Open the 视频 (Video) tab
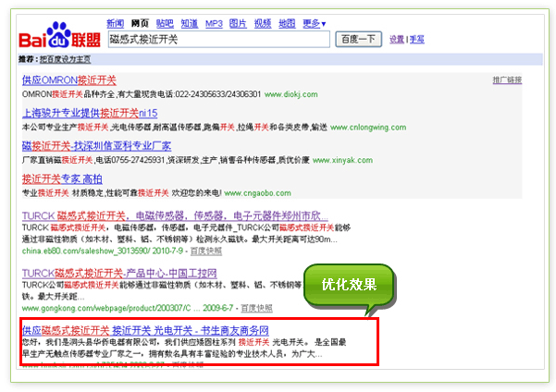Image resolution: width=556 pixels, height=392 pixels. click(x=263, y=22)
